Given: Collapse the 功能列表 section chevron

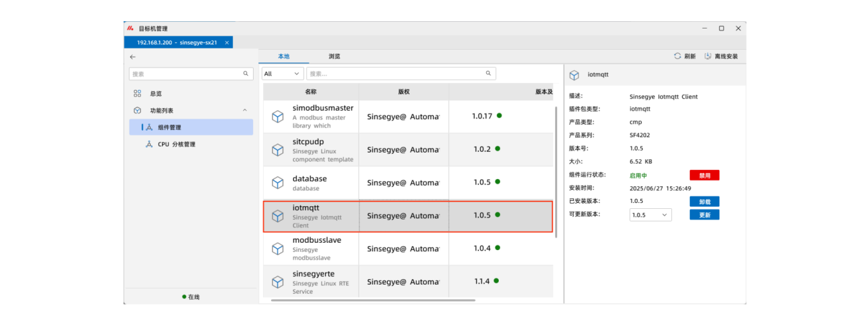Looking at the screenshot, I should click(x=244, y=110).
